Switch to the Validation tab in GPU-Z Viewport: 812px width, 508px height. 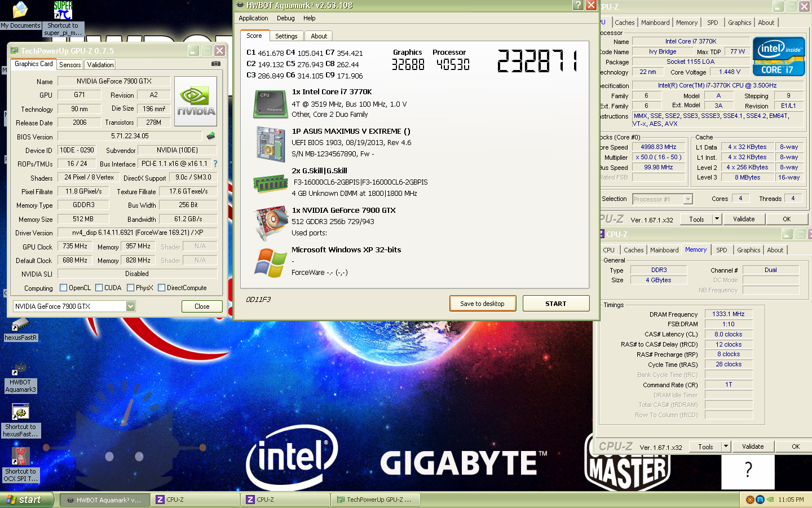click(x=100, y=65)
